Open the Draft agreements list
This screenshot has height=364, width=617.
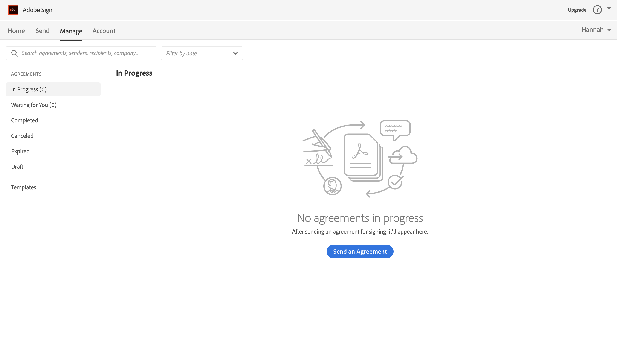(17, 167)
